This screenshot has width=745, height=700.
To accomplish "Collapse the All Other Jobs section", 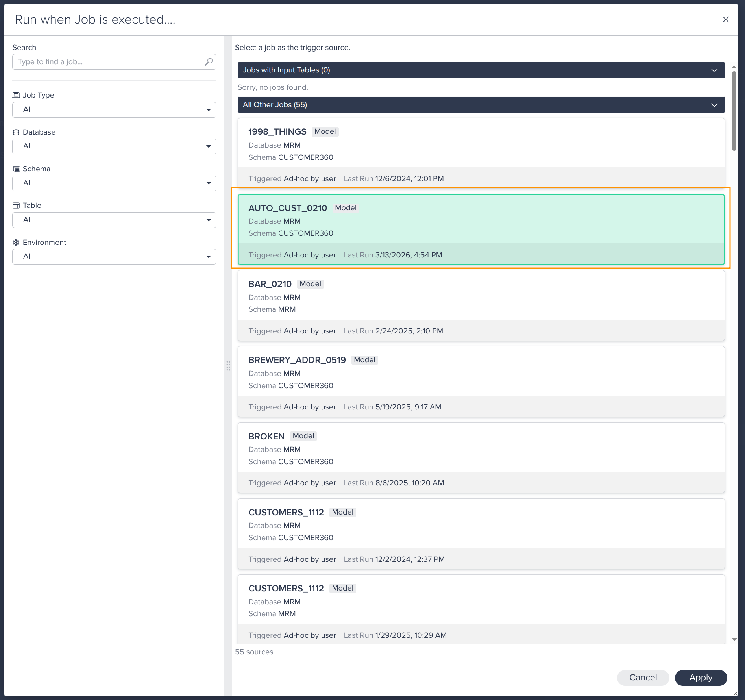I will pos(714,105).
